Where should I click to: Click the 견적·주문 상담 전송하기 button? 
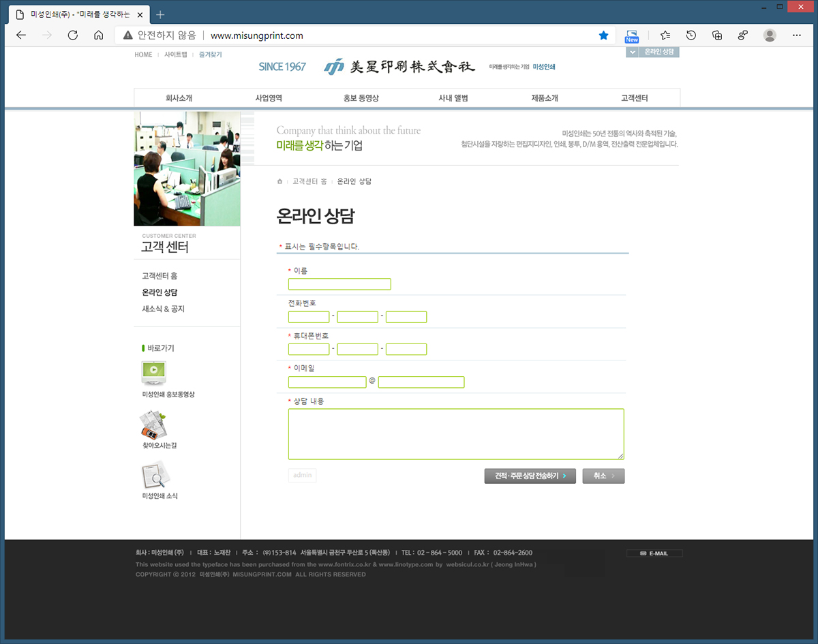coord(530,476)
